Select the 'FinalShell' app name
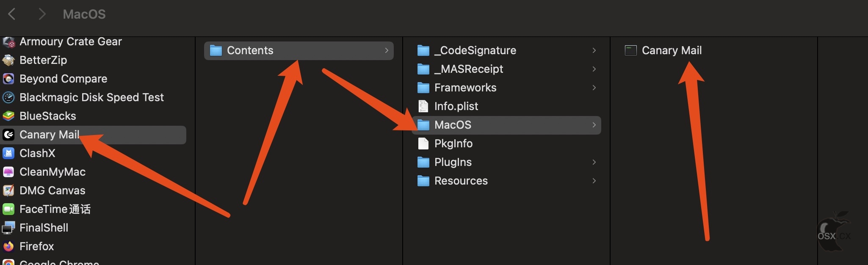The height and width of the screenshot is (265, 868). click(x=44, y=228)
